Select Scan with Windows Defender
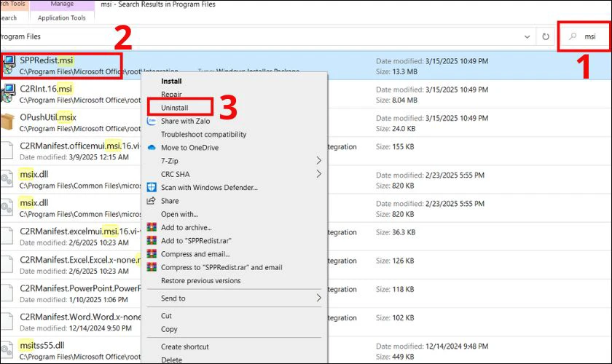612x364 pixels. (x=209, y=187)
